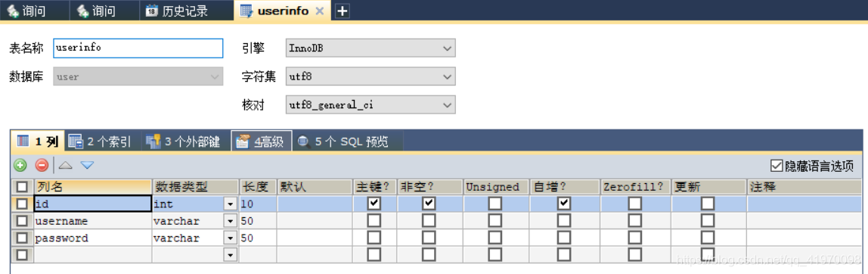Click the default value cell for id

(315, 204)
